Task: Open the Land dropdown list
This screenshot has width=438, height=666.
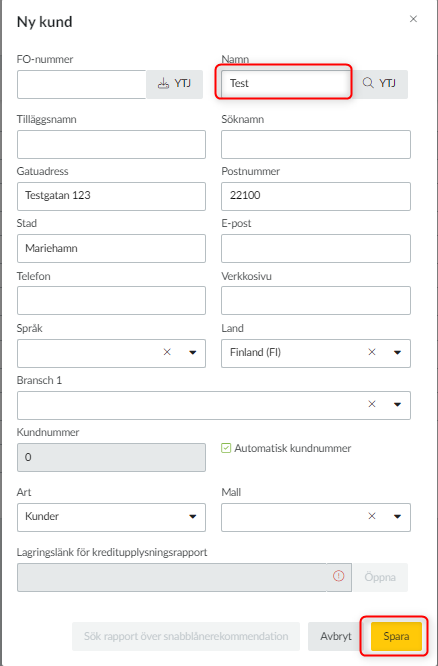Action: tap(397, 353)
